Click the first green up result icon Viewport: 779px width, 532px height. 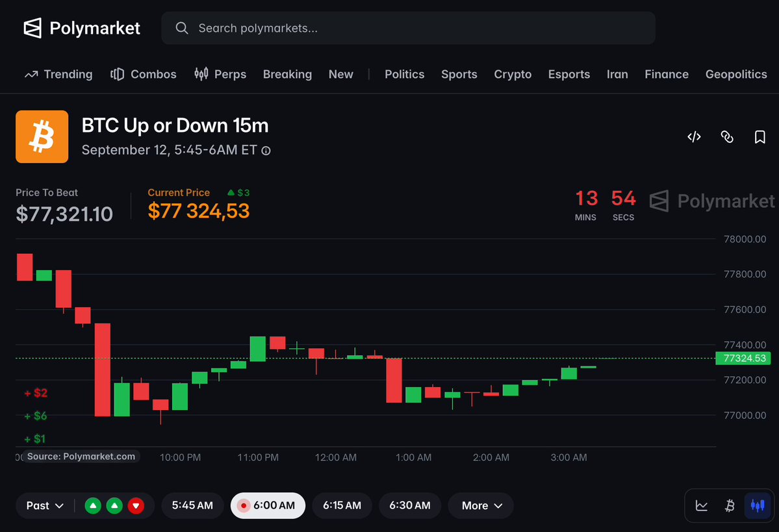pyautogui.click(x=93, y=505)
